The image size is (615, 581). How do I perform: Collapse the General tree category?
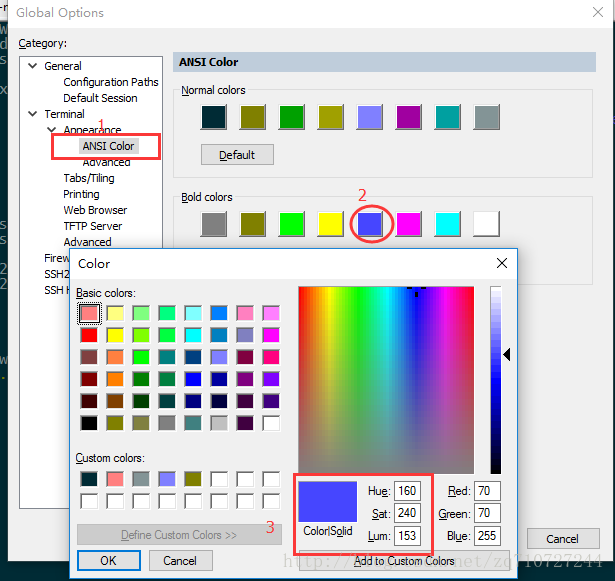[32, 66]
